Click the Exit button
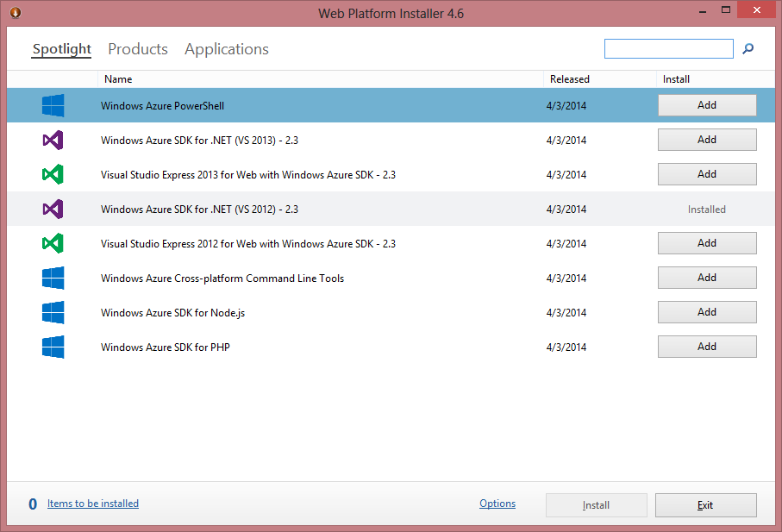This screenshot has width=782, height=532. [x=705, y=505]
